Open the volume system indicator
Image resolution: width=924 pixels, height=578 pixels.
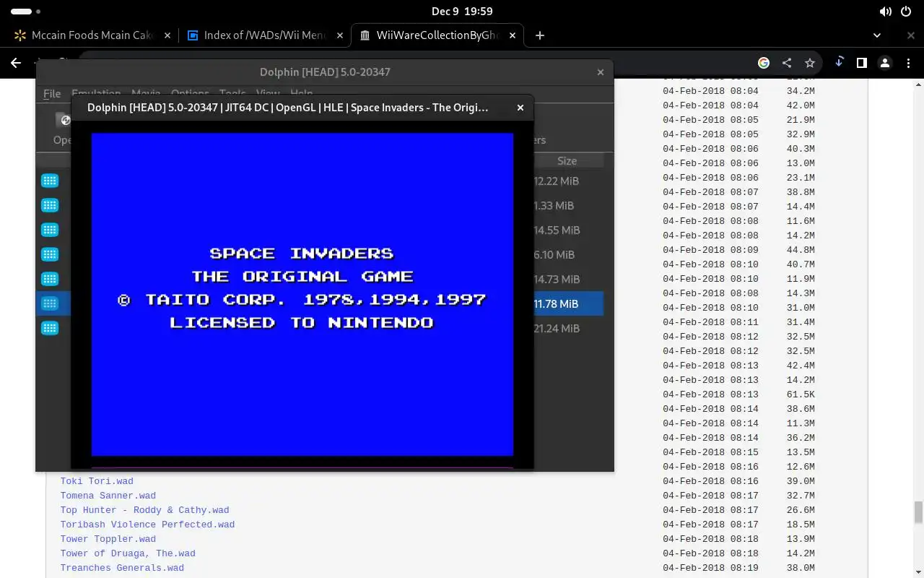point(886,12)
